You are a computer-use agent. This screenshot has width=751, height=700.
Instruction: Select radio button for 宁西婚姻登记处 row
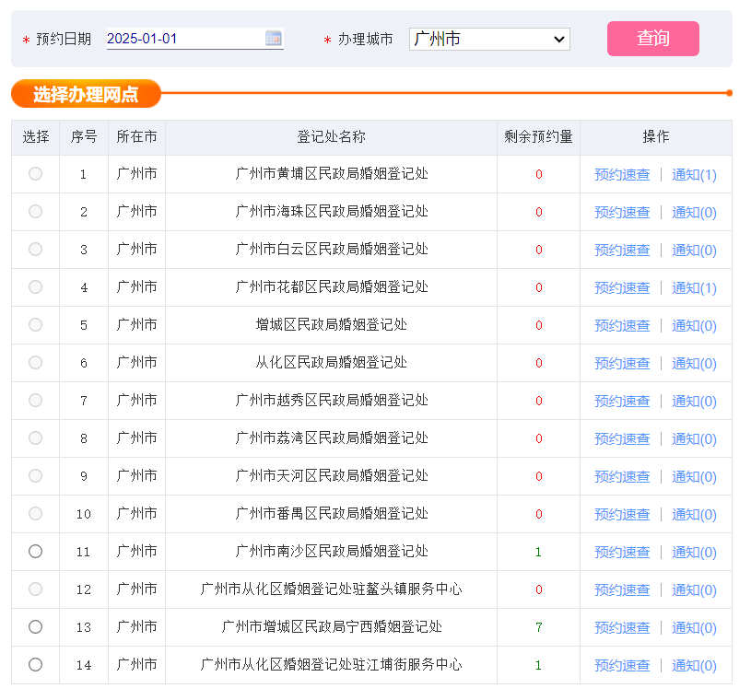(x=35, y=626)
